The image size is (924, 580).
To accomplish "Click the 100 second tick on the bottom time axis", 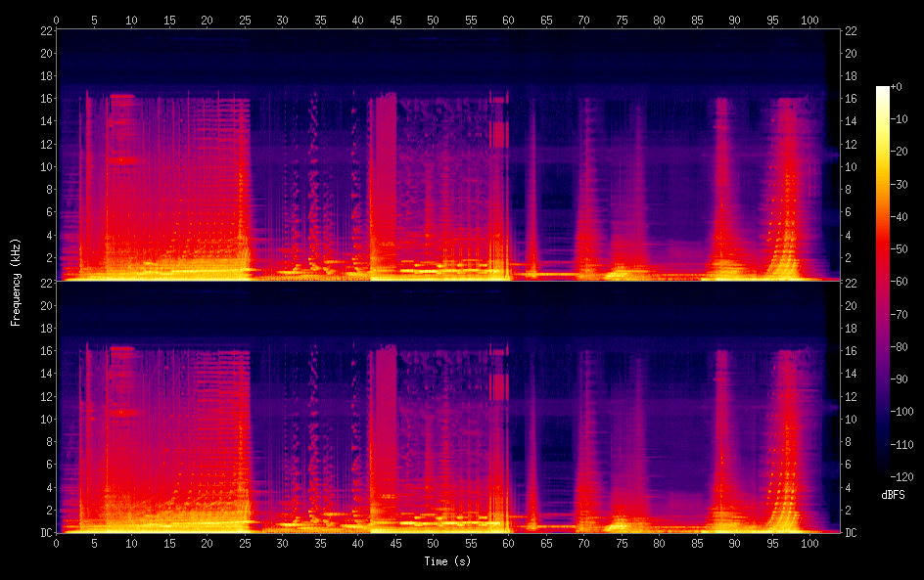I will 809,543.
